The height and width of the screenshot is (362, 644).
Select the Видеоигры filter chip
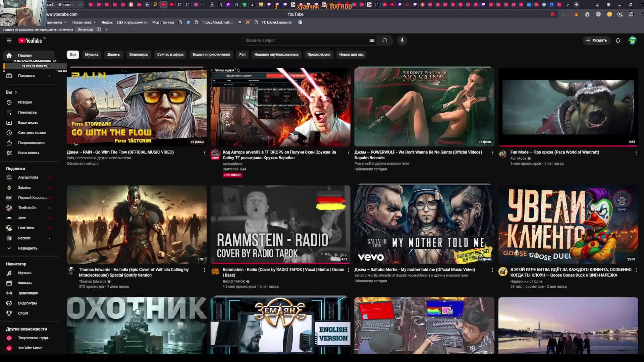click(139, 54)
